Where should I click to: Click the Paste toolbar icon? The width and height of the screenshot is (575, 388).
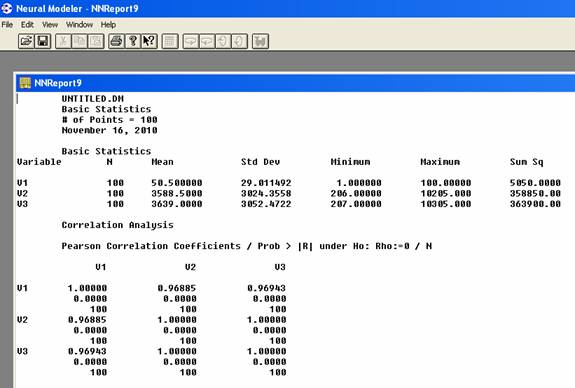(x=96, y=41)
